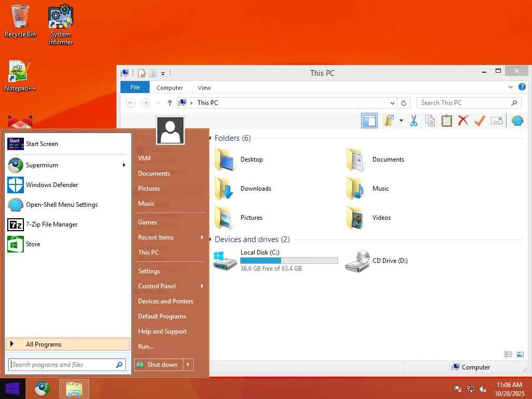
Task: Open Default Programs
Action: (171, 316)
